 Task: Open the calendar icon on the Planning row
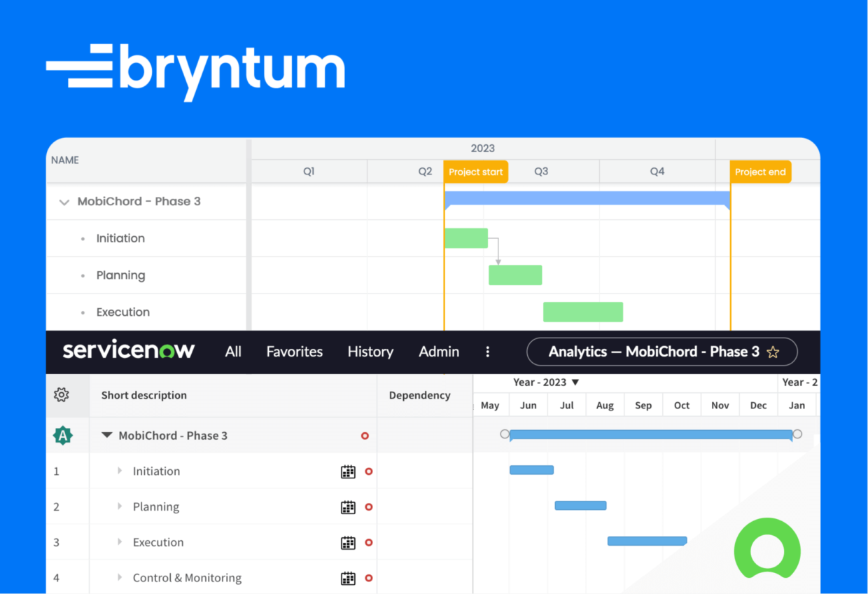pyautogui.click(x=348, y=507)
